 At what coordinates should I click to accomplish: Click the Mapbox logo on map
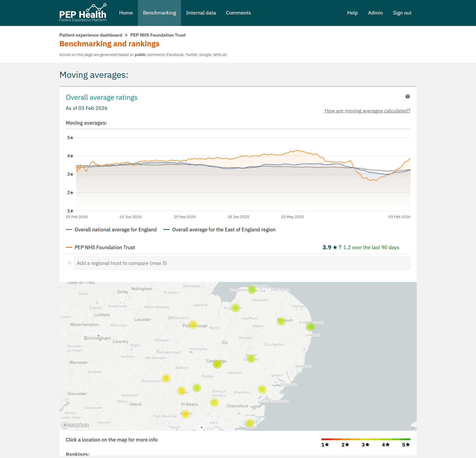pyautogui.click(x=75, y=425)
